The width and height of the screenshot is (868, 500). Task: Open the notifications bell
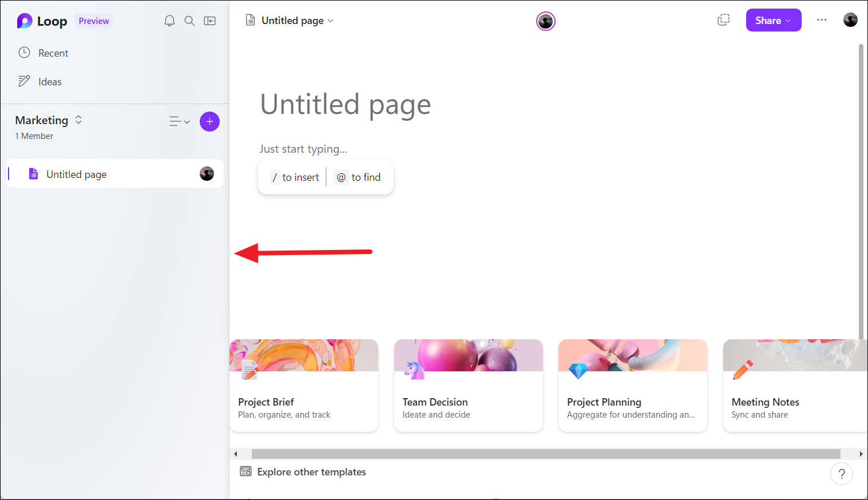click(169, 21)
